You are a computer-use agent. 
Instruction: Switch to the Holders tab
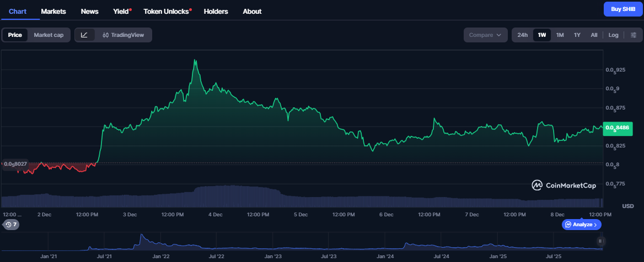pyautogui.click(x=216, y=11)
